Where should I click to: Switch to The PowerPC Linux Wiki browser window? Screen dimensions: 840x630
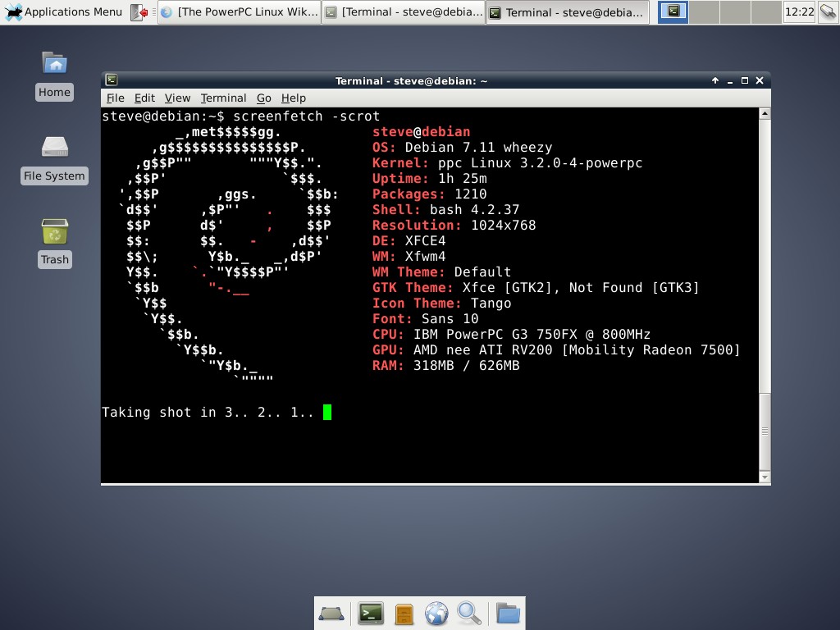(x=240, y=12)
